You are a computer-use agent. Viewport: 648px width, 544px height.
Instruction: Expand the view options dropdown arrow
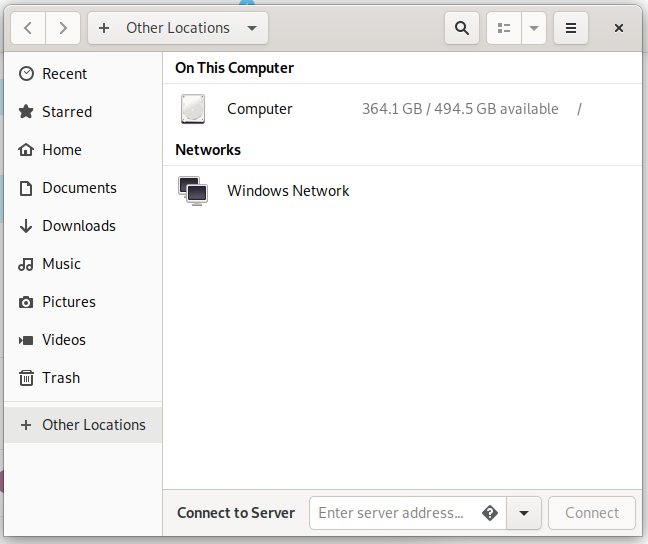click(x=534, y=28)
